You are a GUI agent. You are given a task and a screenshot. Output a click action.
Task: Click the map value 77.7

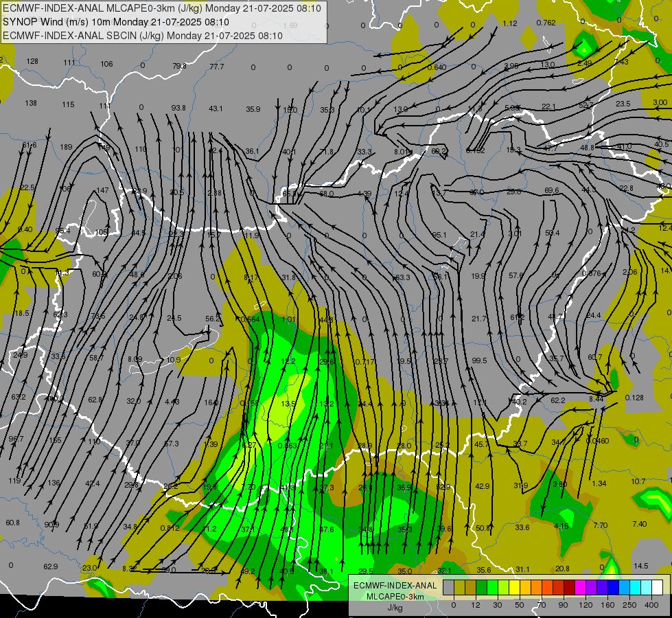tap(217, 67)
